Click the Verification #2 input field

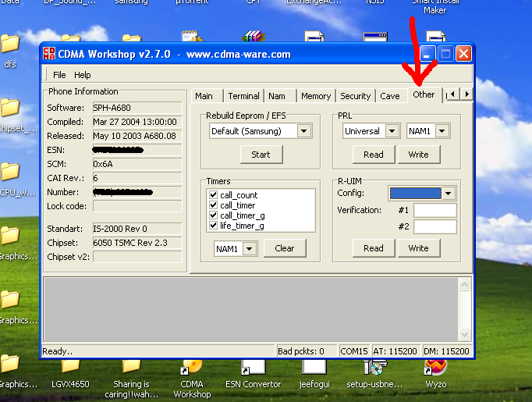[435, 226]
